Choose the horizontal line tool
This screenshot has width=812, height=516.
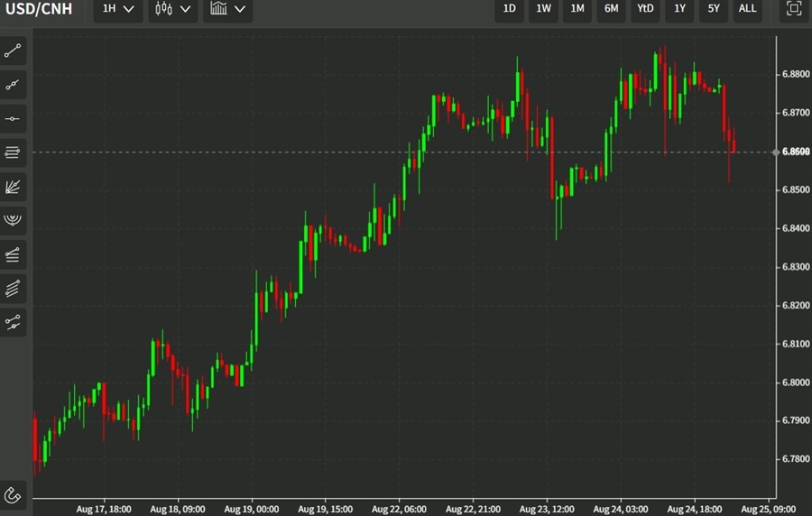13,119
